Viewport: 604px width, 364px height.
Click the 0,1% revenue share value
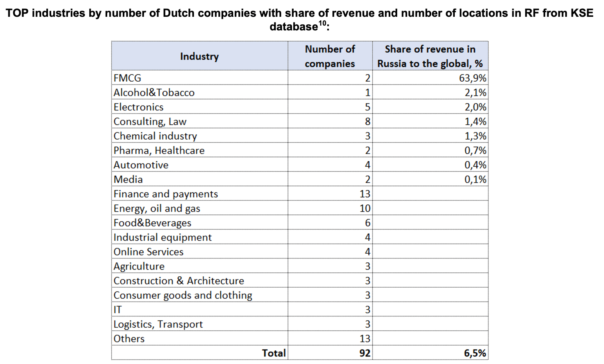pos(475,179)
